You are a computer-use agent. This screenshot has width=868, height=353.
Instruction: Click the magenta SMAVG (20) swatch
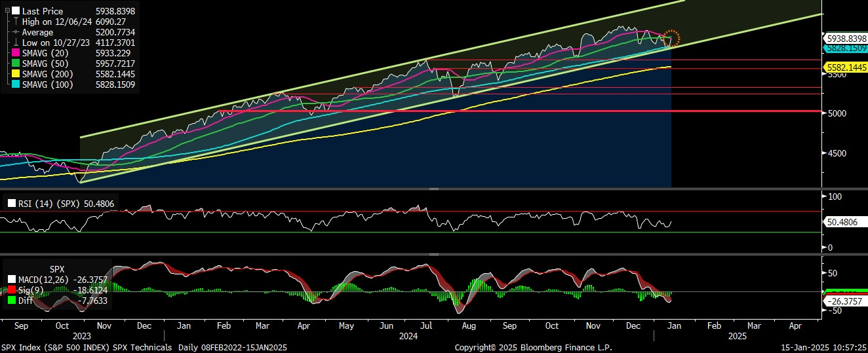coord(16,53)
